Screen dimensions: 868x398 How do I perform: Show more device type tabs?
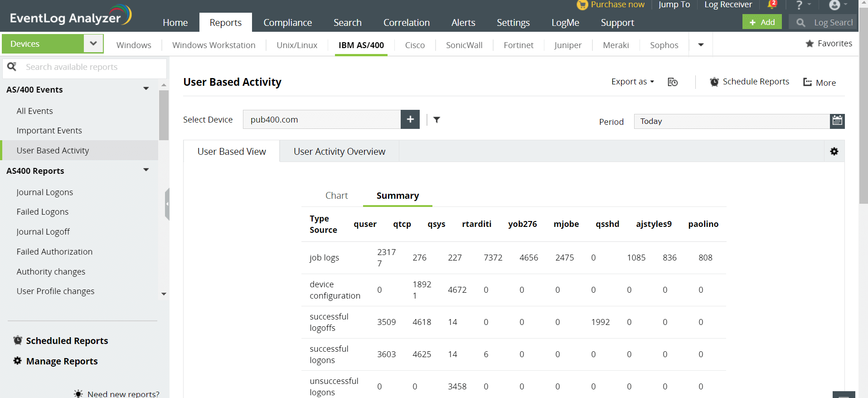701,44
